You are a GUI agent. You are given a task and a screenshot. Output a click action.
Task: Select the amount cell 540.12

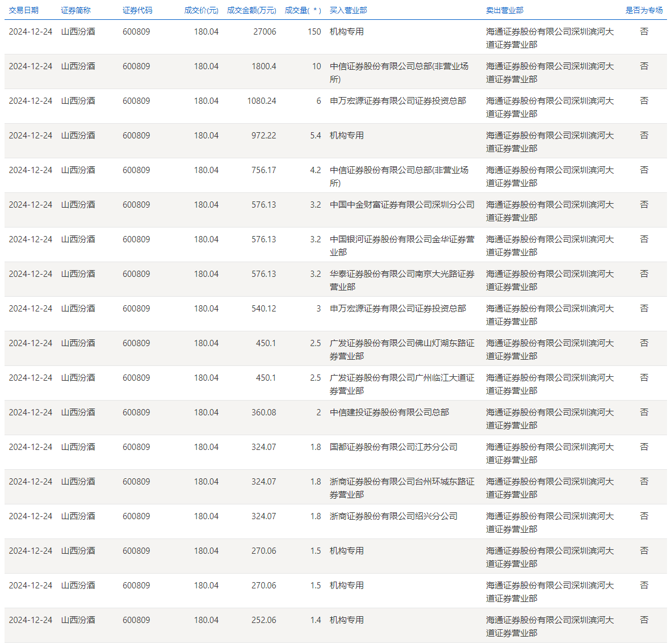tap(263, 308)
